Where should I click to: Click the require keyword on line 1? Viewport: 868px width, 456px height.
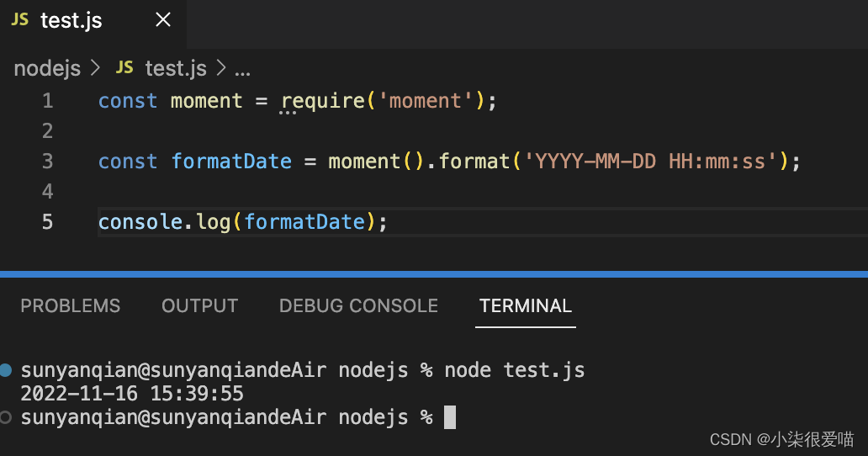[x=323, y=101]
